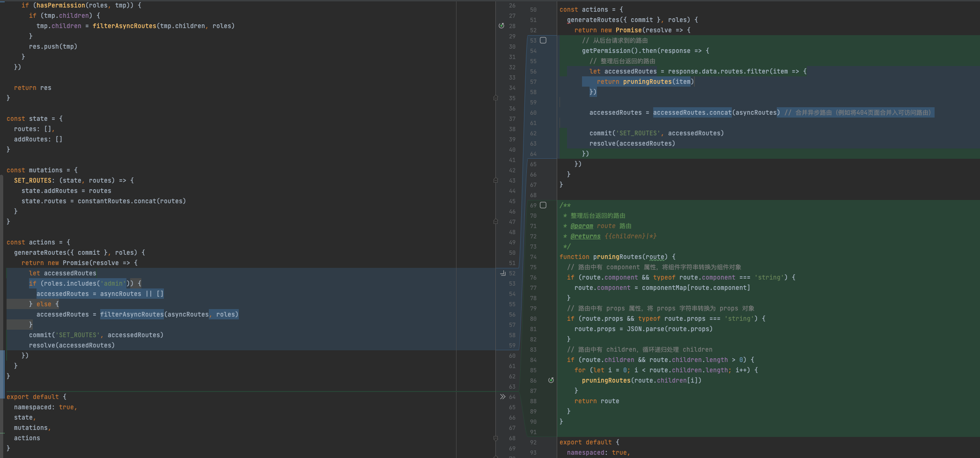Click filterAsyncRoutes call in the else branch
This screenshot has width=980, height=458.
tap(132, 314)
